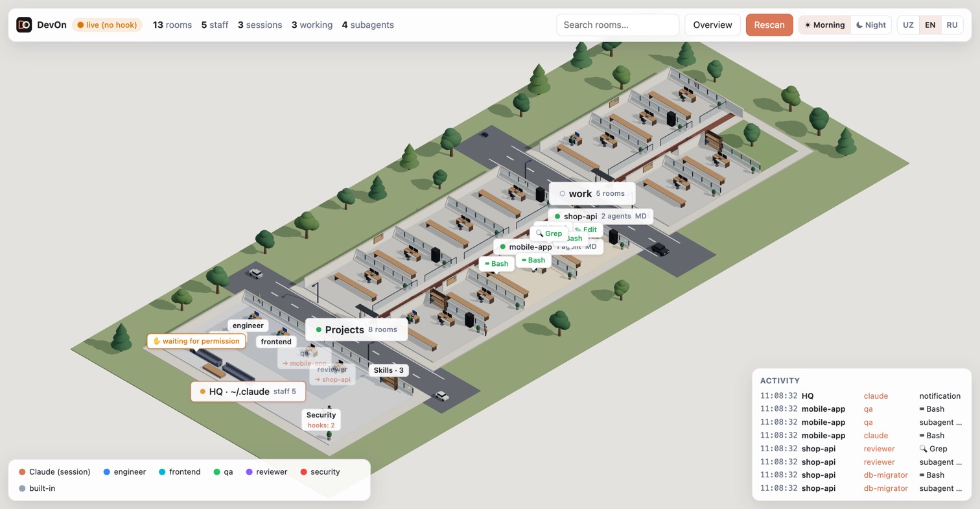Open the Overview view
Image resolution: width=980 pixels, height=509 pixels.
tap(712, 25)
